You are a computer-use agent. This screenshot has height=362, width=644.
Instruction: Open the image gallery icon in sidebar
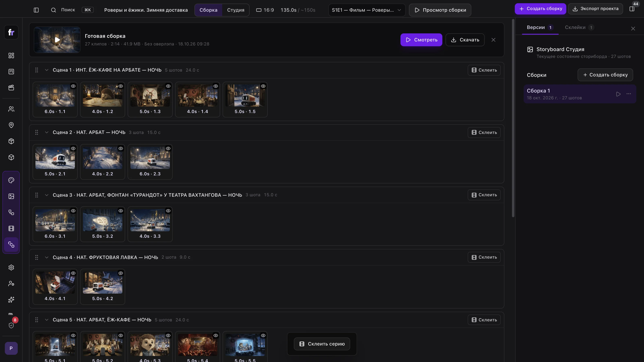pos(11,196)
